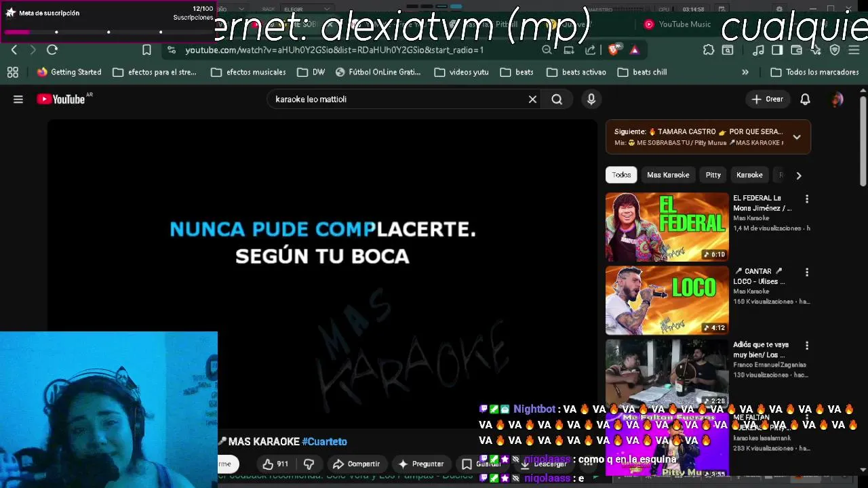This screenshot has height=488, width=868.
Task: Show more filter chips with right arrow
Action: 799,176
